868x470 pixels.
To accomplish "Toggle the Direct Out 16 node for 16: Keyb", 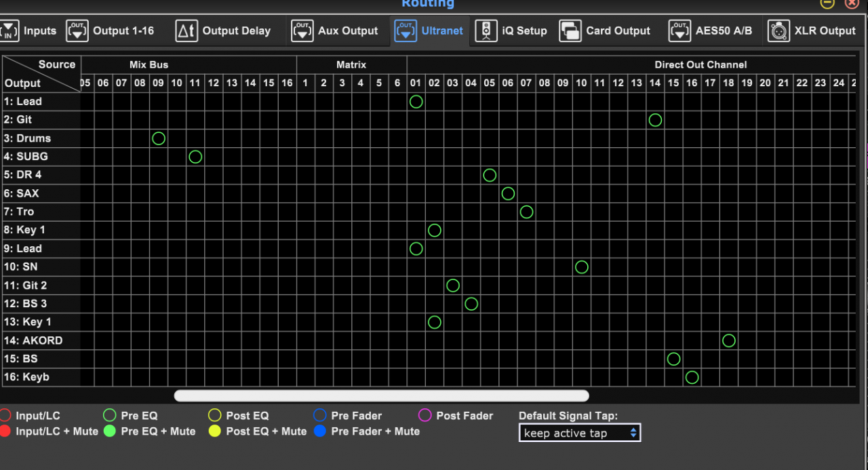I will pos(692,377).
